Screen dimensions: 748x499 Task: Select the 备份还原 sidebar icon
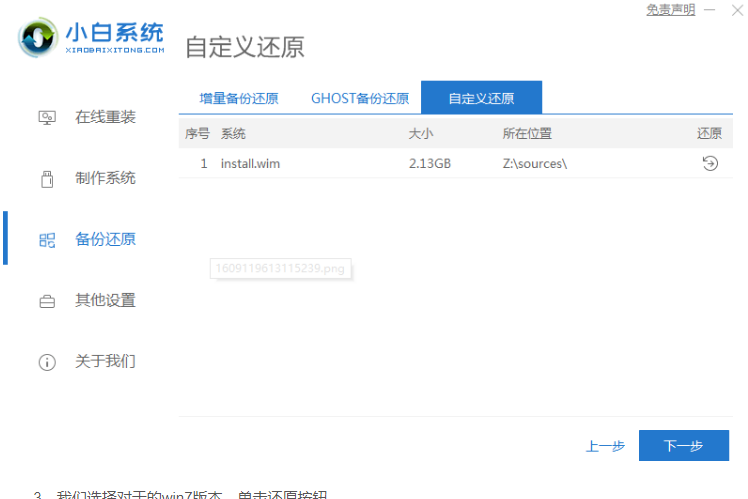[47, 240]
